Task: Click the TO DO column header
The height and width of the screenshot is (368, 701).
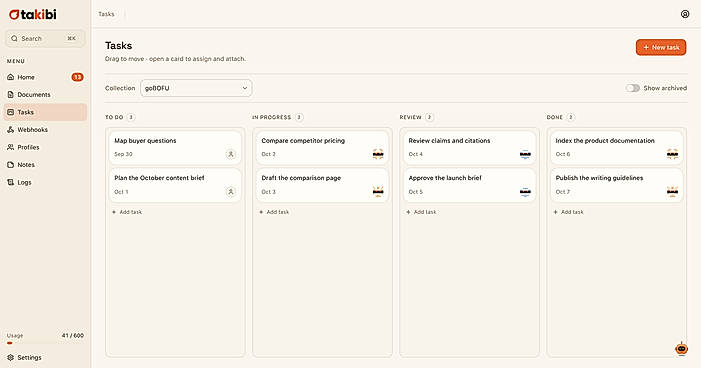Action: click(114, 117)
